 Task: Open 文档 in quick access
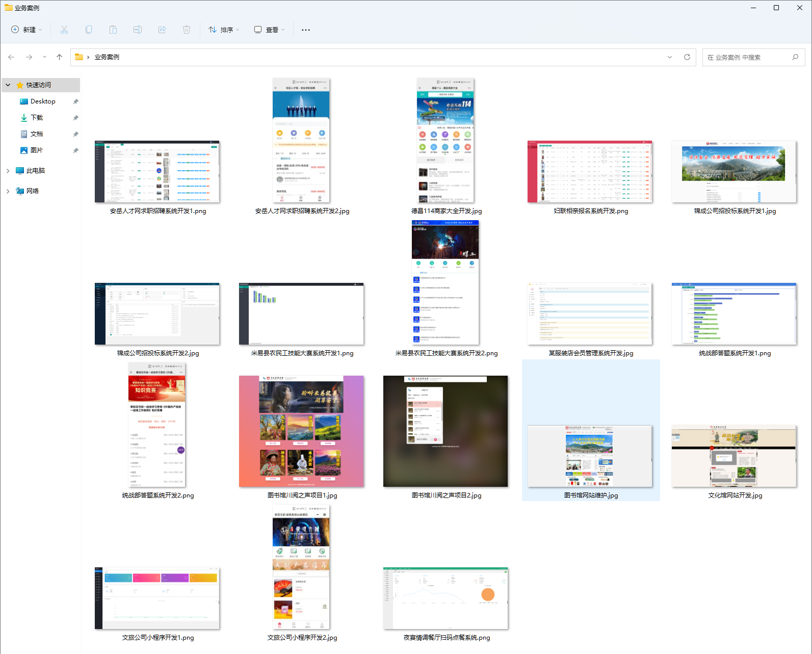click(37, 134)
